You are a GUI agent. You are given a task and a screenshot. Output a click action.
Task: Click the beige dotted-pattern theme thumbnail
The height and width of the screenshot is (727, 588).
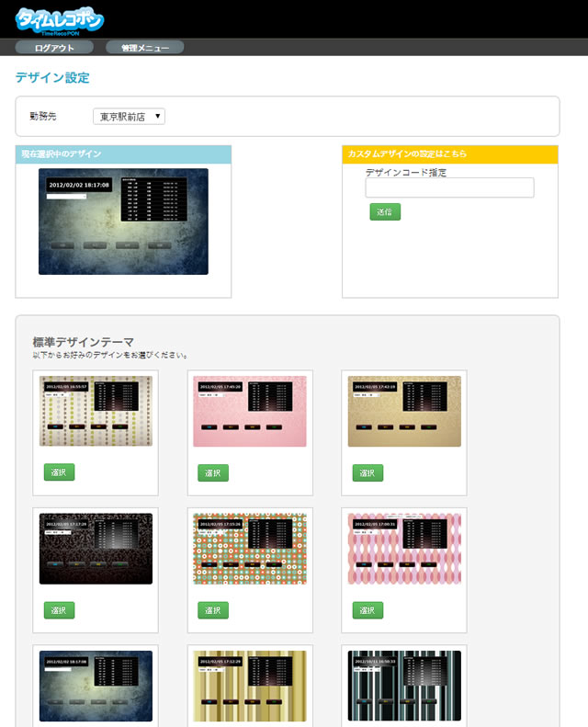96,411
